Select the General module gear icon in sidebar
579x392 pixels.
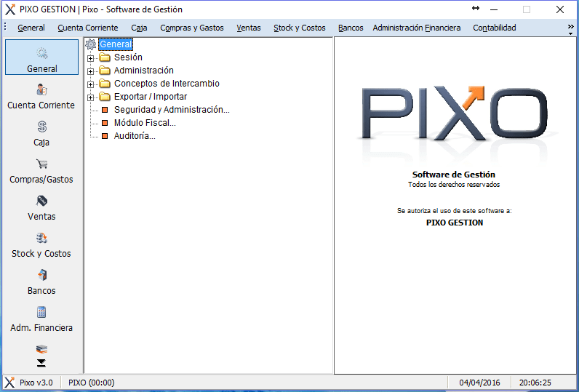pos(41,54)
